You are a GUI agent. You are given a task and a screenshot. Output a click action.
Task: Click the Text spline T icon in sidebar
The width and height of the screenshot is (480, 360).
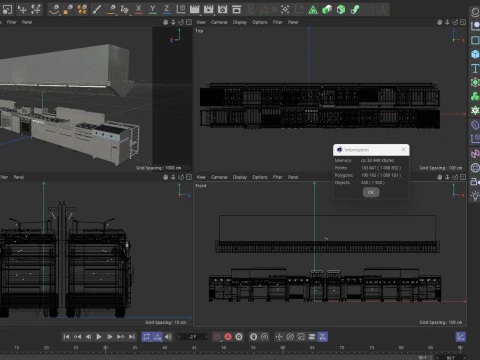point(475,68)
